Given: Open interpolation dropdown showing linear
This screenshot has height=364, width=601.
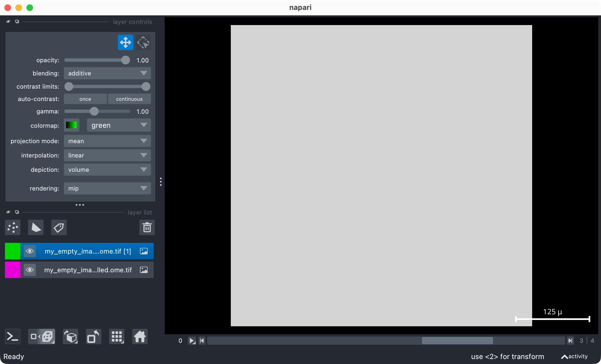Looking at the screenshot, I should pos(107,155).
